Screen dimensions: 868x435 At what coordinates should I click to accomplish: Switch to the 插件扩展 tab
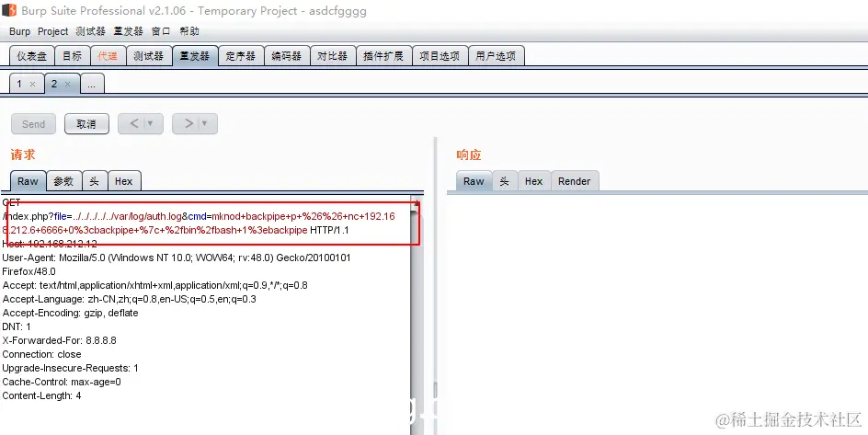(x=383, y=56)
